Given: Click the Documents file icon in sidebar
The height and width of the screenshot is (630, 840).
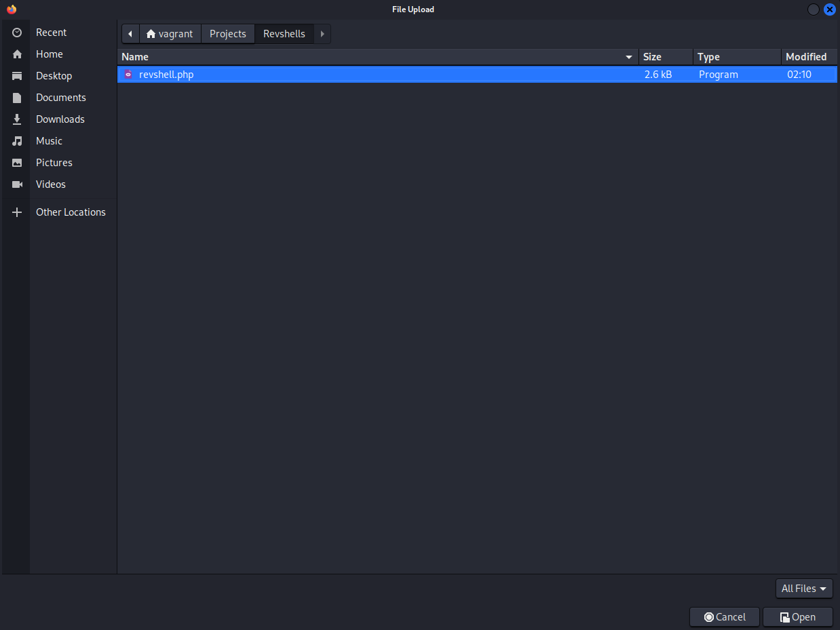Looking at the screenshot, I should coord(17,98).
